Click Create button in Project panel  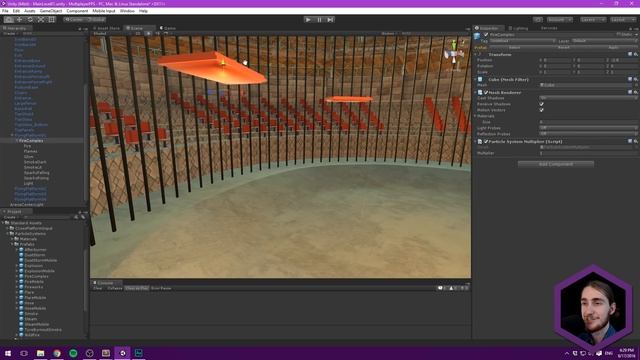pos(10,217)
